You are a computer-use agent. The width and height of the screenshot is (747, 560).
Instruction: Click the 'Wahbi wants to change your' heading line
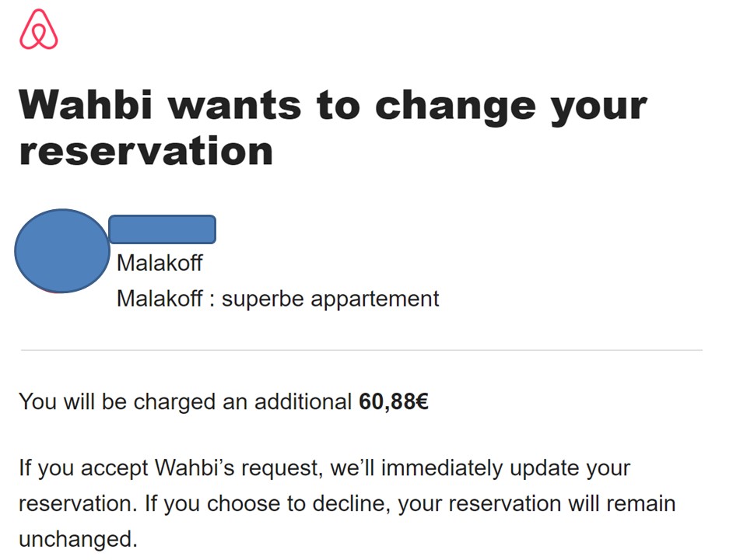pos(333,104)
